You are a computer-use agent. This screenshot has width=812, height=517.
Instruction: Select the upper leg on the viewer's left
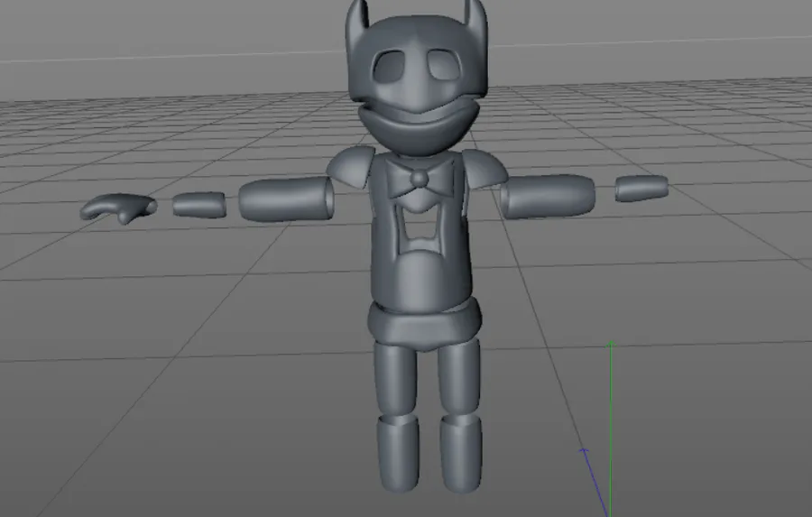[x=394, y=378]
